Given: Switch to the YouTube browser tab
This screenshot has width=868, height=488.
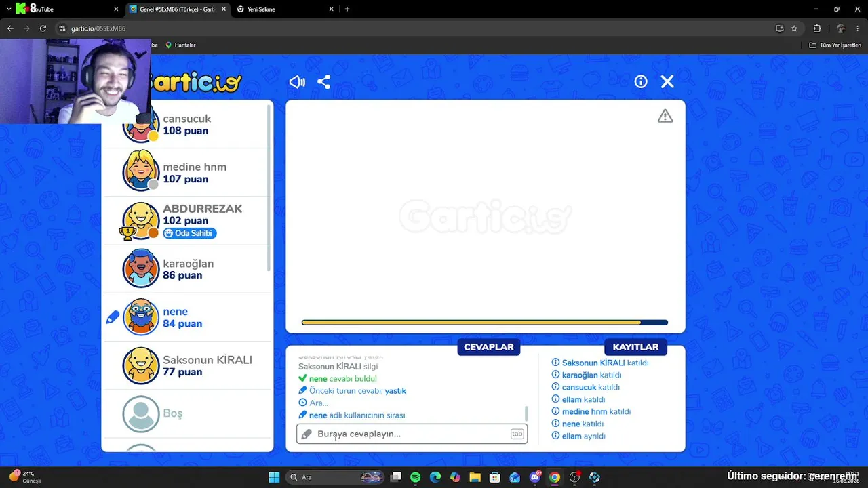Looking at the screenshot, I should coord(64,9).
